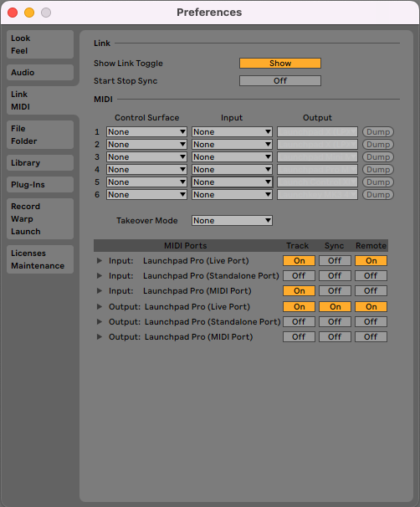Screen dimensions: 420x507
Task: Expand Input Launchpad Pro (Standalone Port) row
Action: [100, 276]
